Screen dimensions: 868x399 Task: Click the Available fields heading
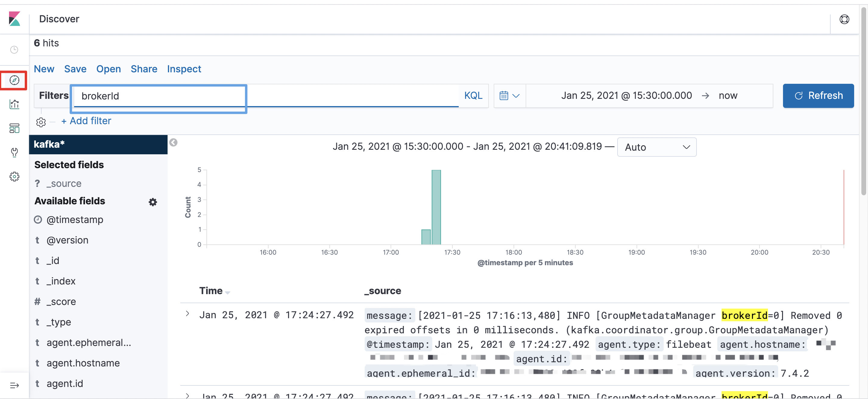tap(69, 201)
